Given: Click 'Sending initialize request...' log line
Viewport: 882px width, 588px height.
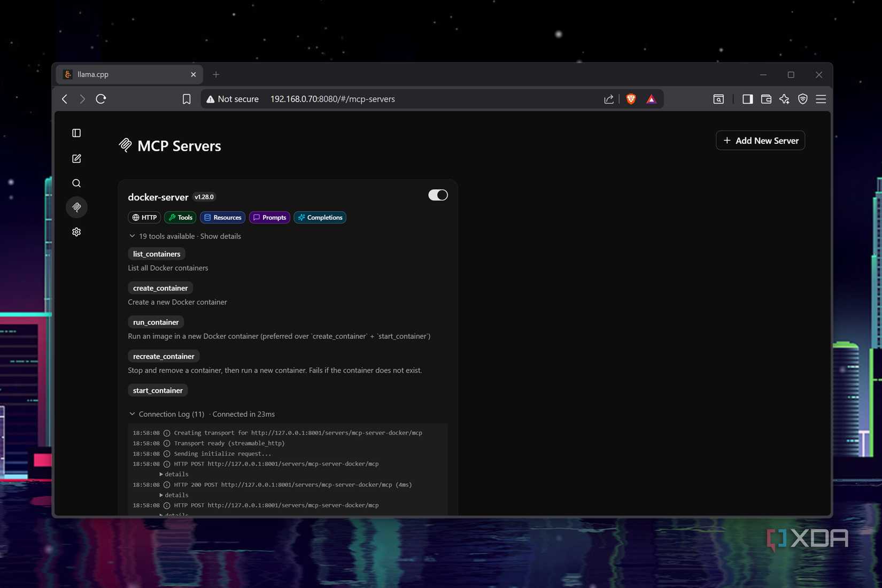Looking at the screenshot, I should 222,454.
